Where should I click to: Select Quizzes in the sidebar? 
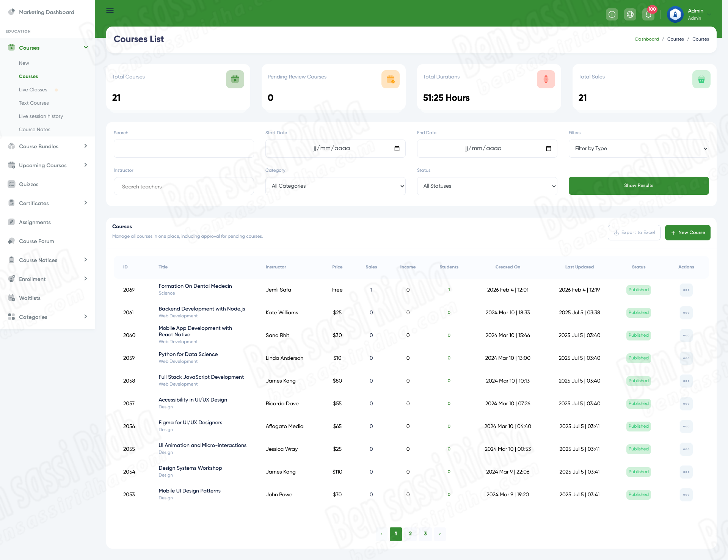(29, 184)
